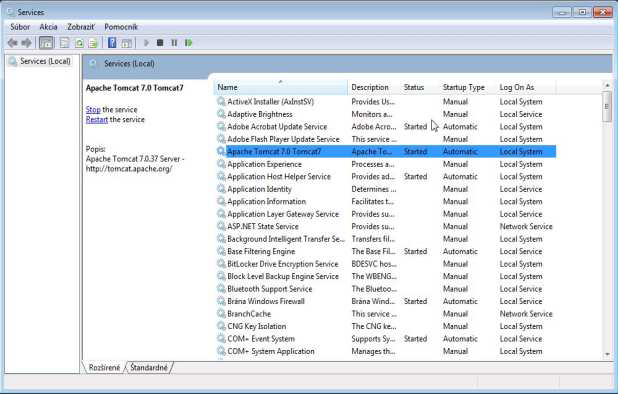Screen dimensions: 618x394
Task: Click the gear icon beside Base Filtering Engine
Action: tap(221, 251)
